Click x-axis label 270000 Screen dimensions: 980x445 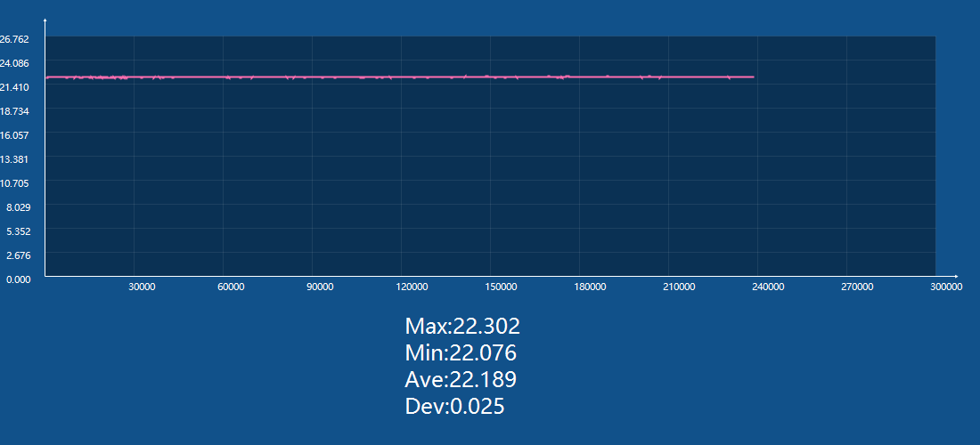857,287
